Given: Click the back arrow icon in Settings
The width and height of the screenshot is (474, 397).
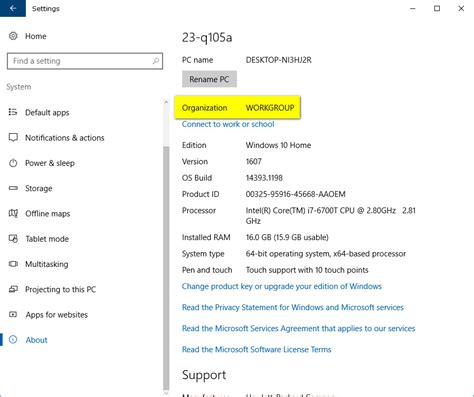Looking at the screenshot, I should click(13, 8).
